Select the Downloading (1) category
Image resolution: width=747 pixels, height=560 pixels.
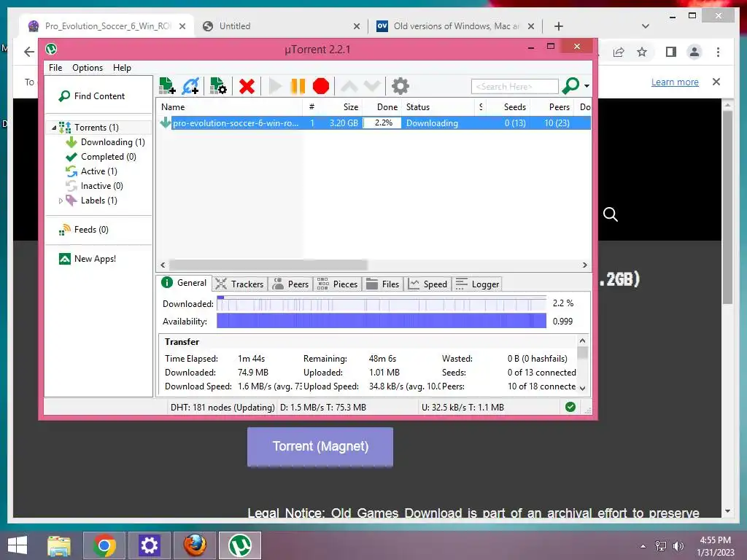click(x=112, y=142)
